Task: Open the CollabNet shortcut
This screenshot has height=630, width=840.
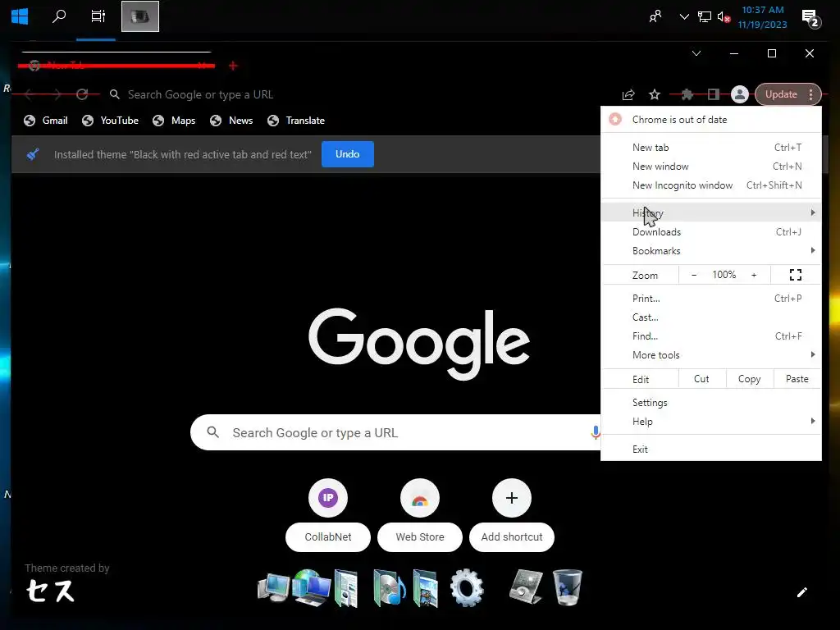Action: point(328,515)
